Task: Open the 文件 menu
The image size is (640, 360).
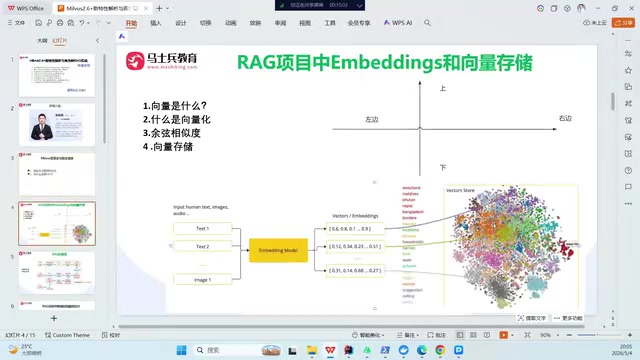Action: [x=16, y=23]
